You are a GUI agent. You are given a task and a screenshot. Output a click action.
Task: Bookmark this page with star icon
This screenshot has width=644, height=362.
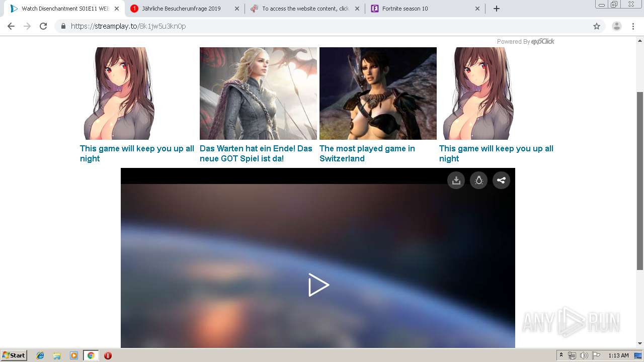coord(597,26)
